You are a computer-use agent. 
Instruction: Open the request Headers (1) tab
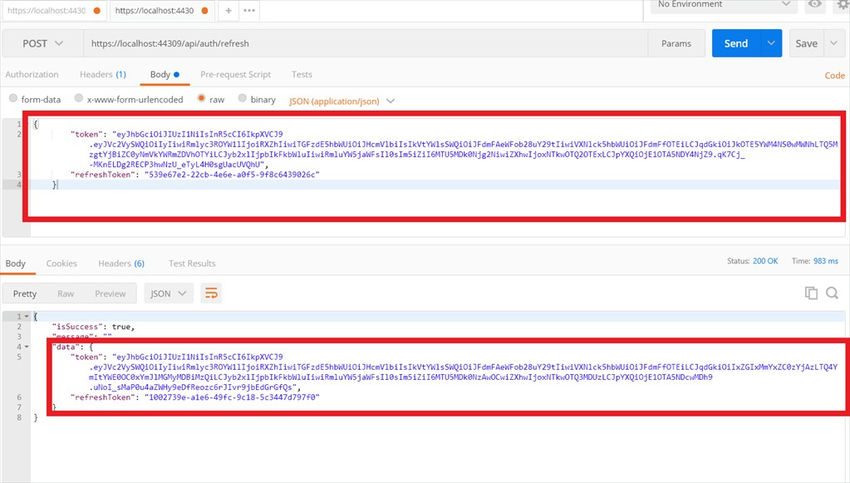102,74
